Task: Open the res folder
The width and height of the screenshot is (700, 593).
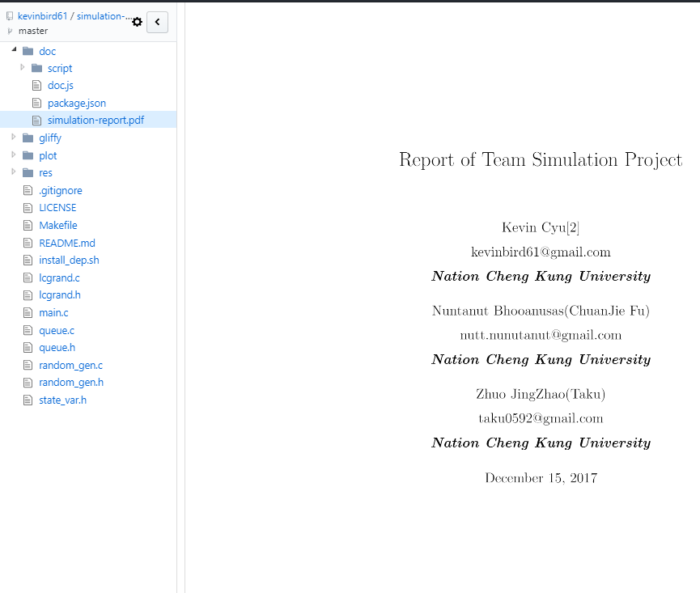Action: tap(45, 172)
